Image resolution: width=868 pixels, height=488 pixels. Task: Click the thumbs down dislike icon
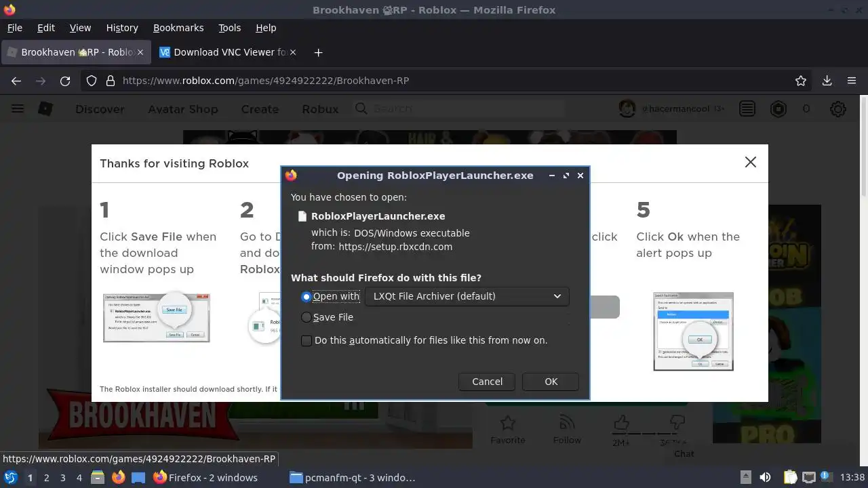coord(676,424)
